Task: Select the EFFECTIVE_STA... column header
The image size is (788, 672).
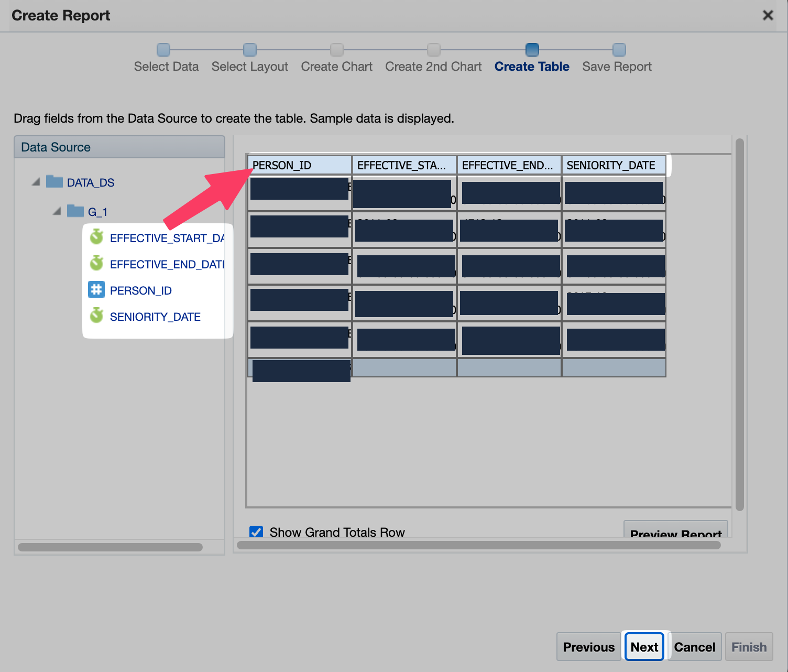Action: tap(404, 165)
